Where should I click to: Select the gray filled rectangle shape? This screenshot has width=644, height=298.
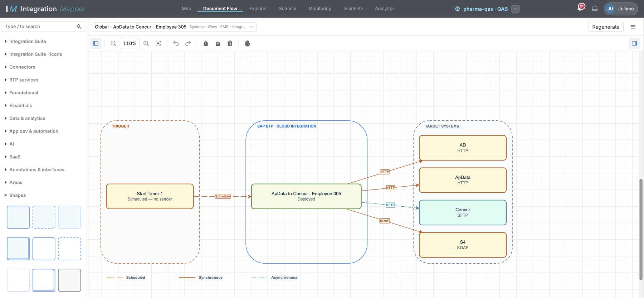point(69,280)
